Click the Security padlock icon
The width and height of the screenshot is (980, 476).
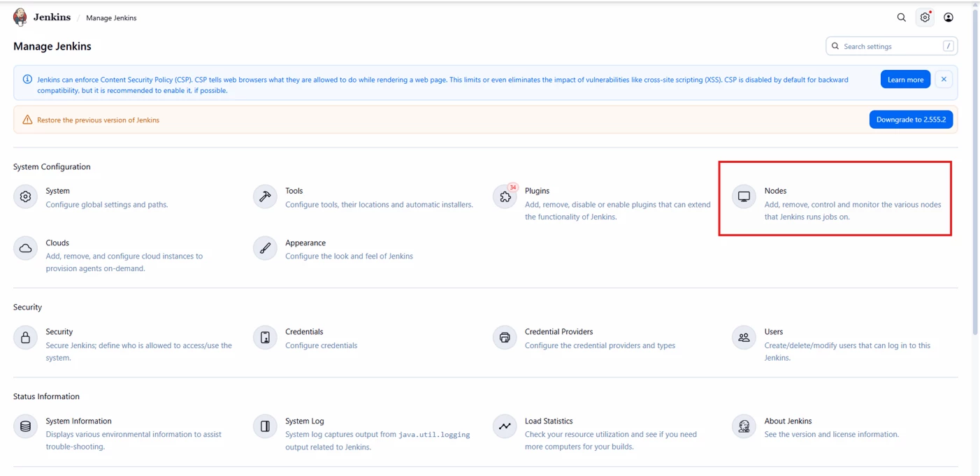click(26, 338)
